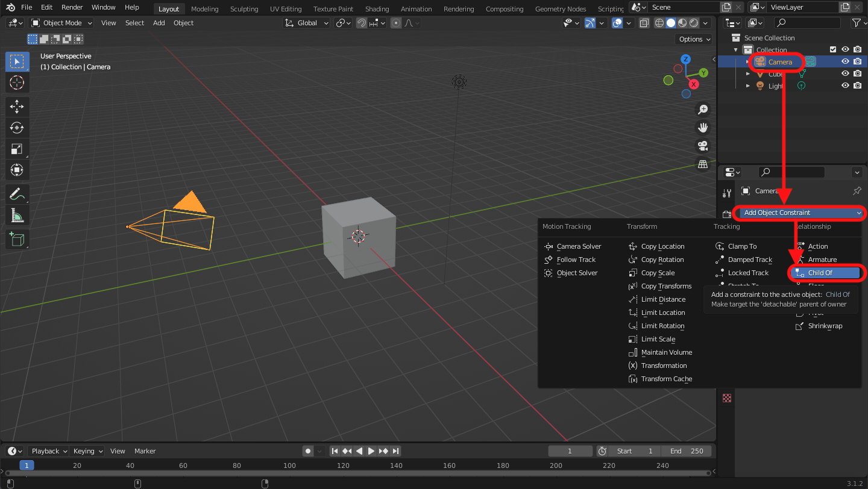Click the timeline frame 1 marker
868x489 pixels.
coord(27,465)
